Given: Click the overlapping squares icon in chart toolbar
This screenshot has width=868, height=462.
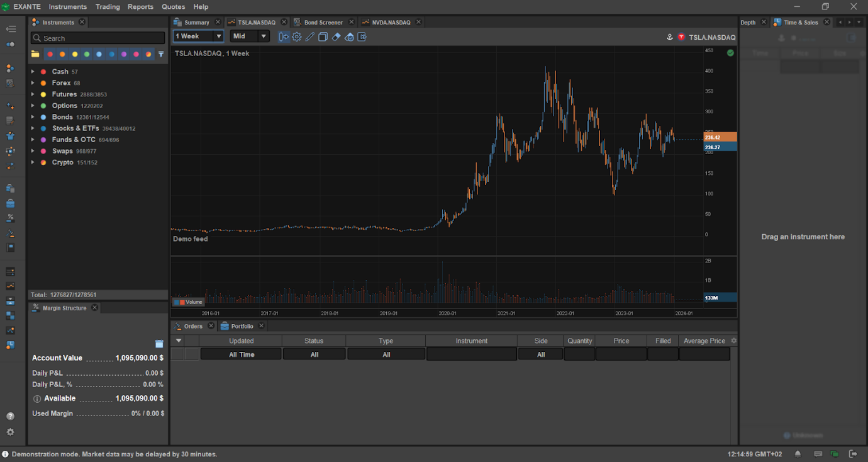Looking at the screenshot, I should pyautogui.click(x=323, y=37).
